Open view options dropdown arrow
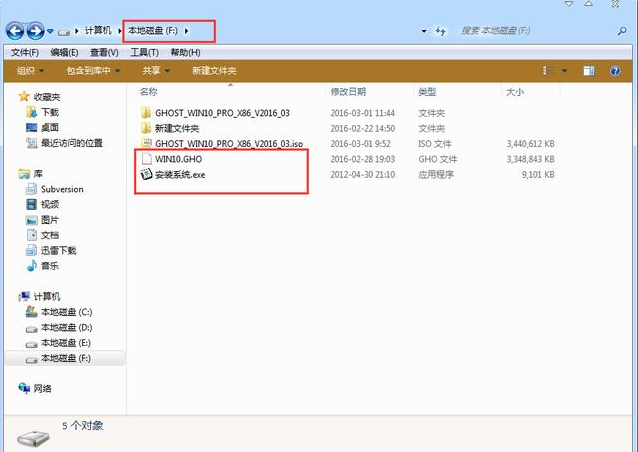This screenshot has width=638, height=452. 564,71
